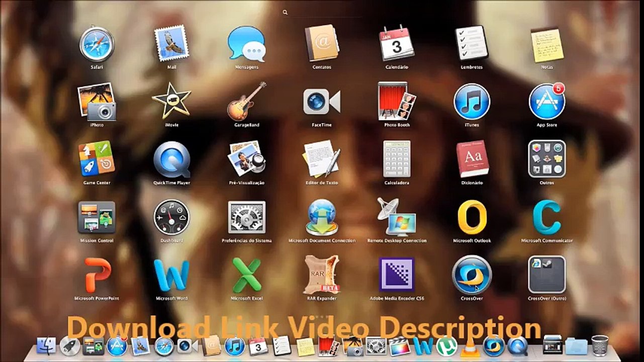Open QuickTime Player from the Launchpad grid

pos(171,159)
